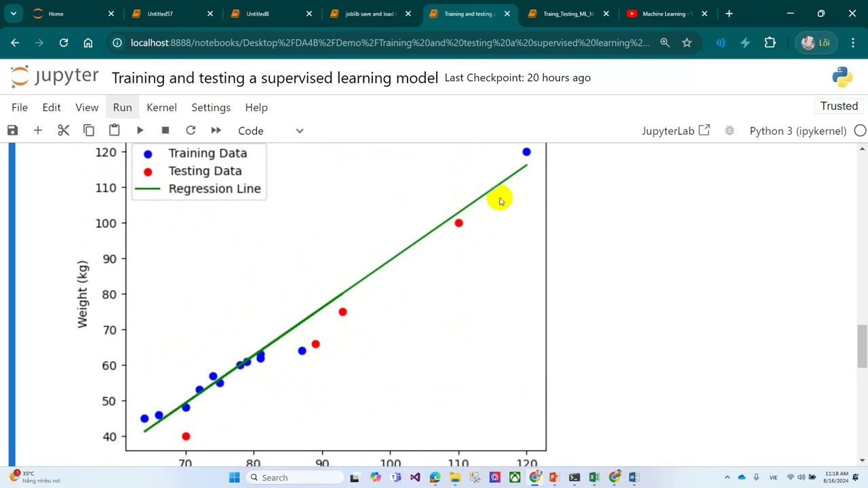Image resolution: width=868 pixels, height=488 pixels.
Task: View site information icon beside the URL
Action: (117, 43)
